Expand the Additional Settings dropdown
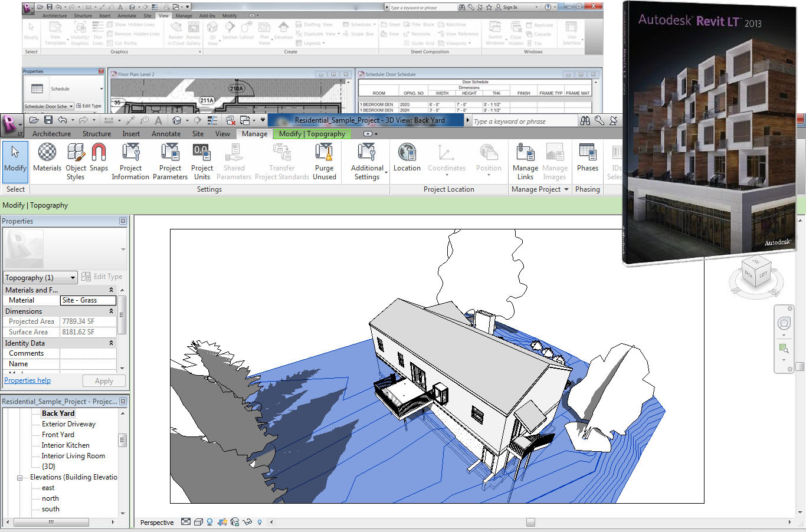 pyautogui.click(x=386, y=173)
